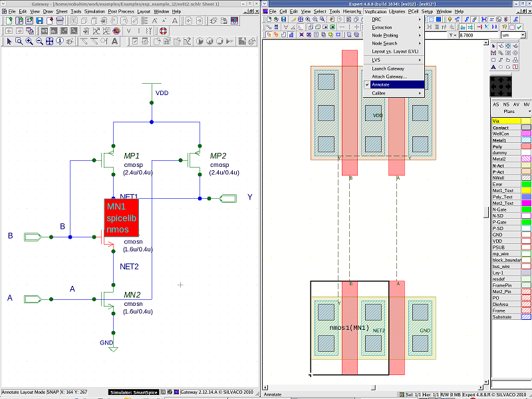Select the pointer tool in Gateway toolbar
The width and height of the screenshot is (532, 399).
[x=9, y=41]
